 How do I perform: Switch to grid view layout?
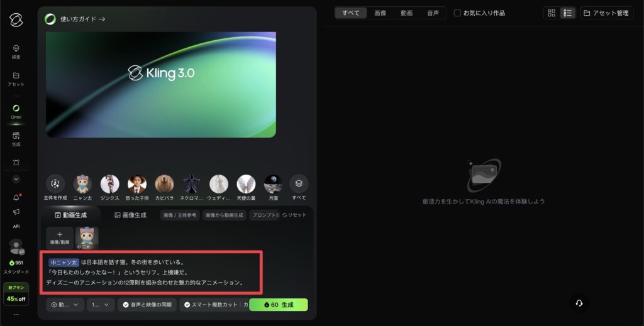pyautogui.click(x=552, y=13)
